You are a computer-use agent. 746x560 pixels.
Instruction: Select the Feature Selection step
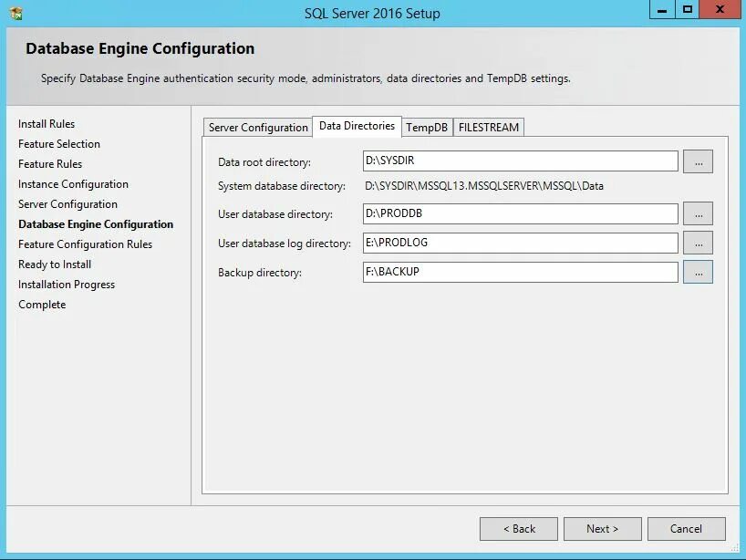pos(59,144)
